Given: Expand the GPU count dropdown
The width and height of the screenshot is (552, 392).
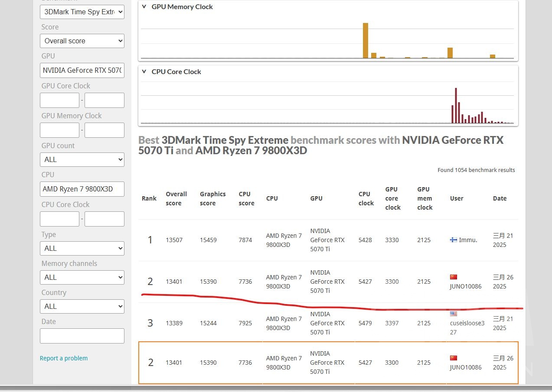Looking at the screenshot, I should click(x=82, y=159).
